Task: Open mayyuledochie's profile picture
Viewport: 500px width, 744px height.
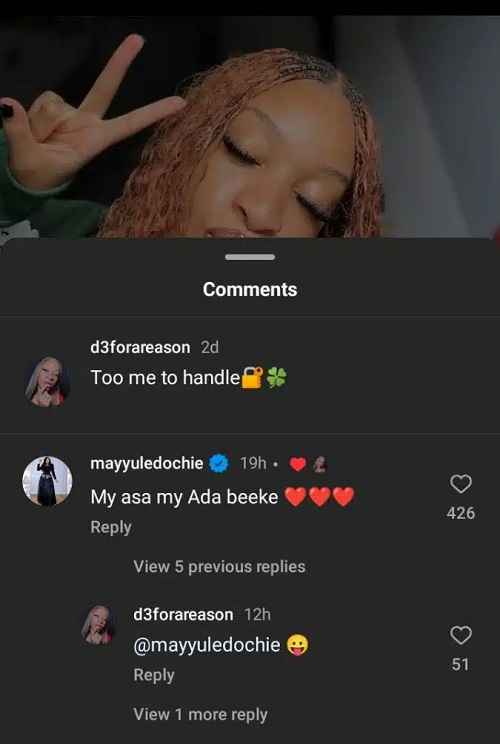Action: 47,481
